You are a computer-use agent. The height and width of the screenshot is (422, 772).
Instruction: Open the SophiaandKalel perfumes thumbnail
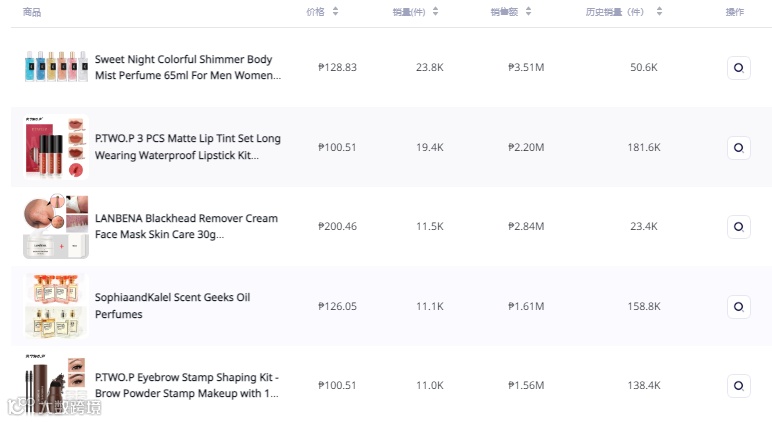[57, 306]
